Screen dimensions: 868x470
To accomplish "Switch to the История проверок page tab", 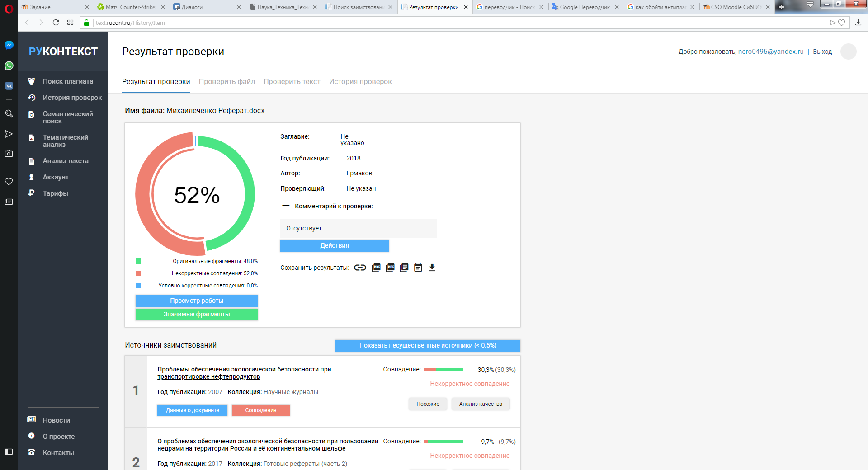I will click(360, 82).
